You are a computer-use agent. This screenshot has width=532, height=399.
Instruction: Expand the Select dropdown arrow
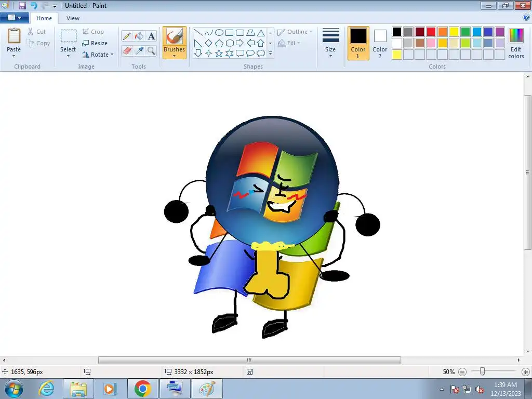(x=68, y=56)
